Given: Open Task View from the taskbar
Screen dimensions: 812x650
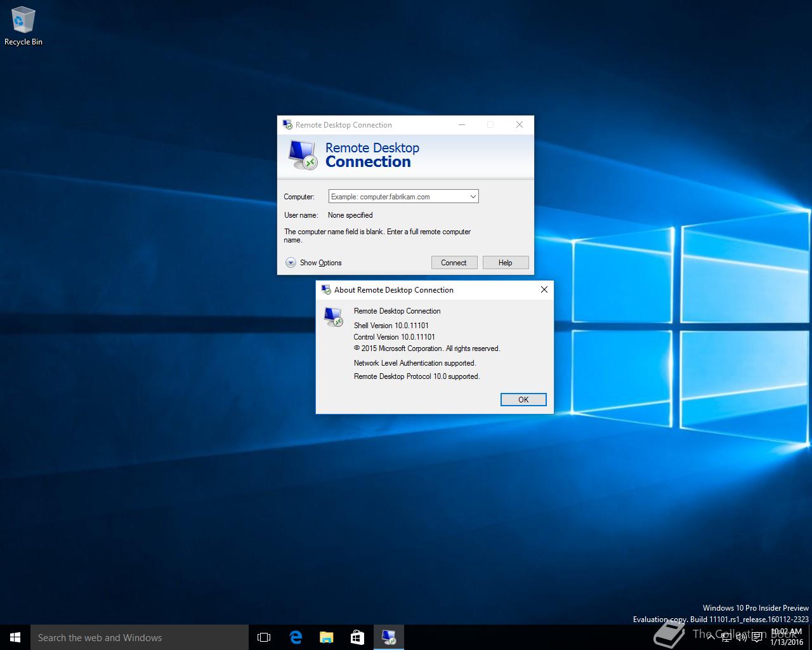Looking at the screenshot, I should coord(264,637).
